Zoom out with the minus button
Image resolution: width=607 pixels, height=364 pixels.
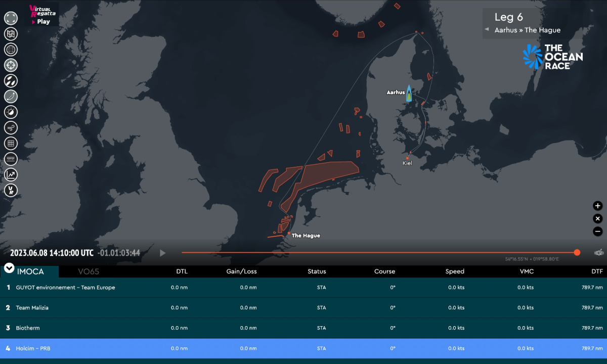pyautogui.click(x=597, y=232)
